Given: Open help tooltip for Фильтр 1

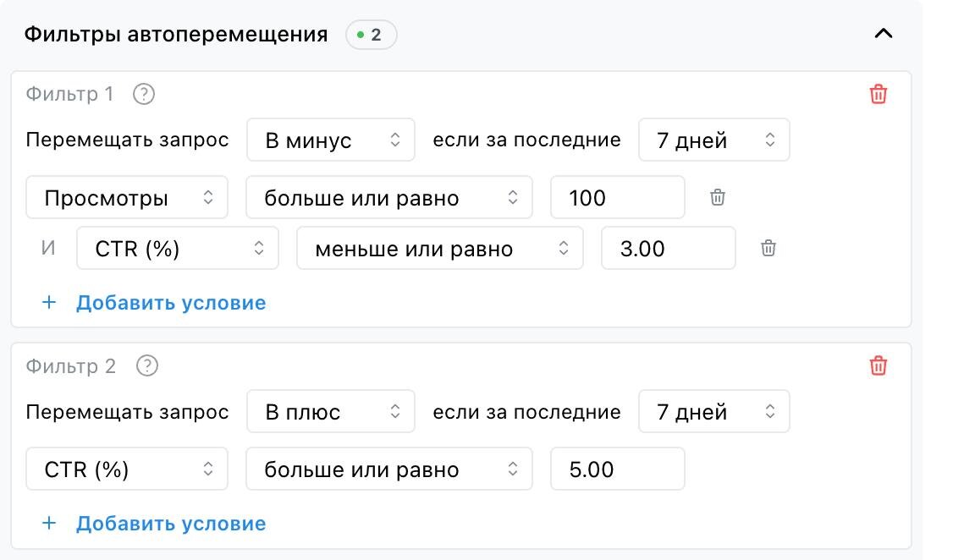Looking at the screenshot, I should [x=144, y=94].
